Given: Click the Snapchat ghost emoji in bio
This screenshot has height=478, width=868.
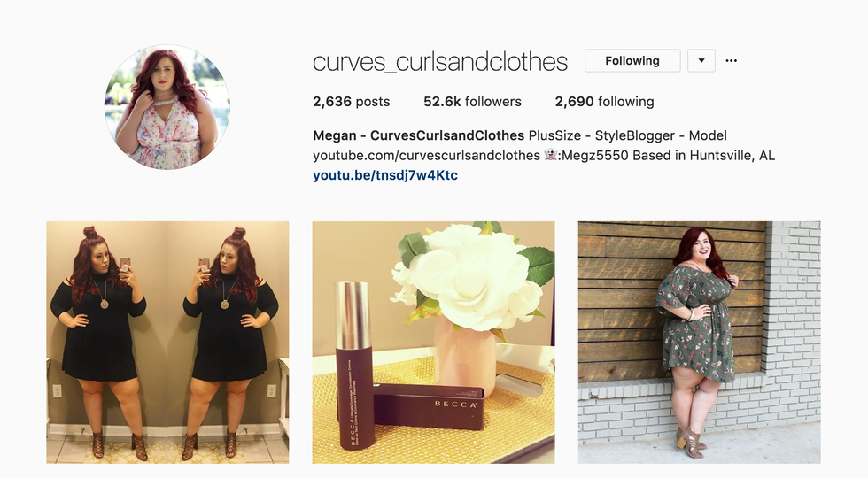Looking at the screenshot, I should click(550, 155).
